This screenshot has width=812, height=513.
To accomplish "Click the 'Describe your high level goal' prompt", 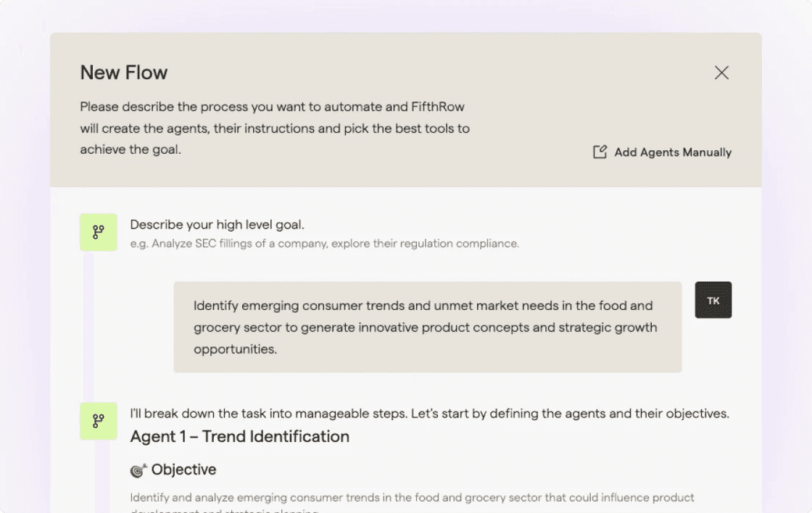I will [x=217, y=224].
